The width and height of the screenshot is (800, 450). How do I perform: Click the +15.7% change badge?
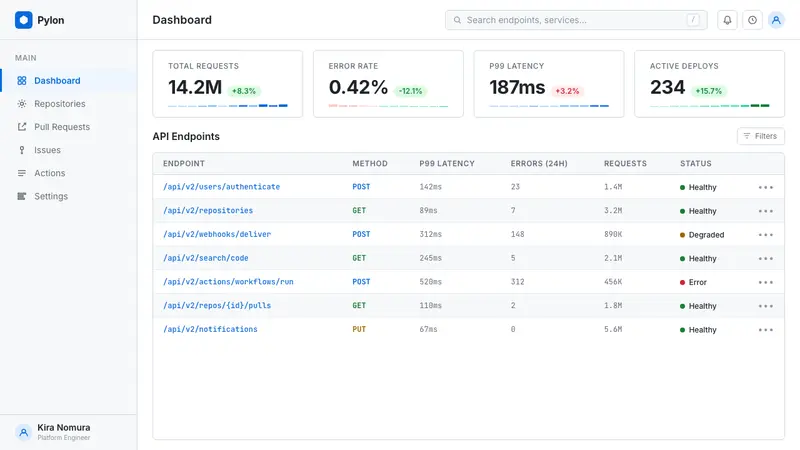709,91
